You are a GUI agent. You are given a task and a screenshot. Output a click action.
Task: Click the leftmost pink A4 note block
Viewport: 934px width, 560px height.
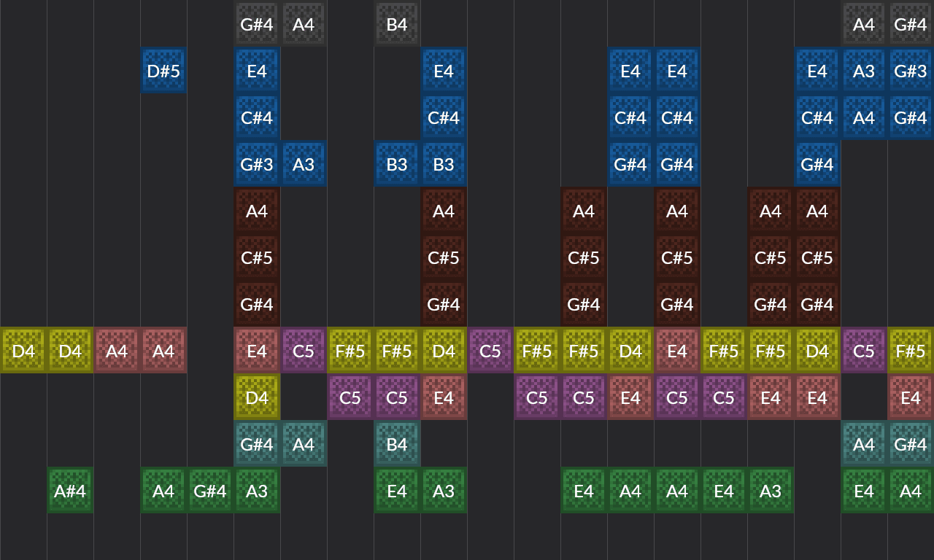pyautogui.click(x=117, y=351)
